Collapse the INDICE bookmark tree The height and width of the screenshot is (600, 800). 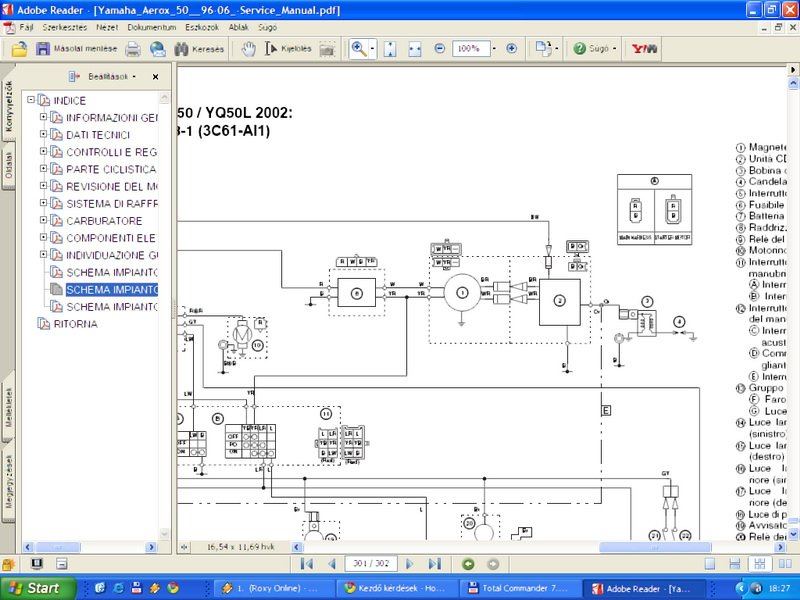tap(31, 99)
